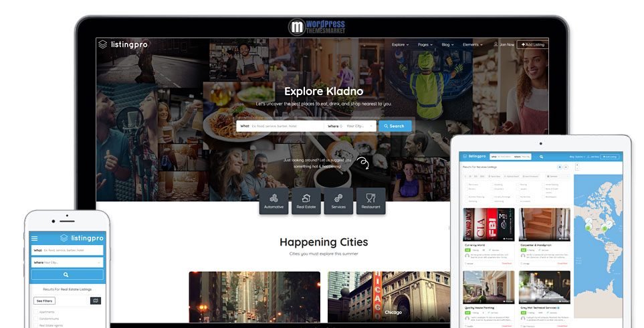Viewport: 644px width, 328px height.
Task: Expand the Elements menu on the laptop
Action: point(473,44)
